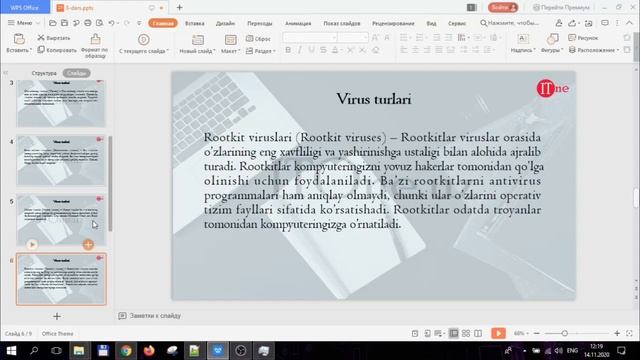The image size is (640, 360).
Task: Click the zoom in plus button
Action: [x=617, y=333]
